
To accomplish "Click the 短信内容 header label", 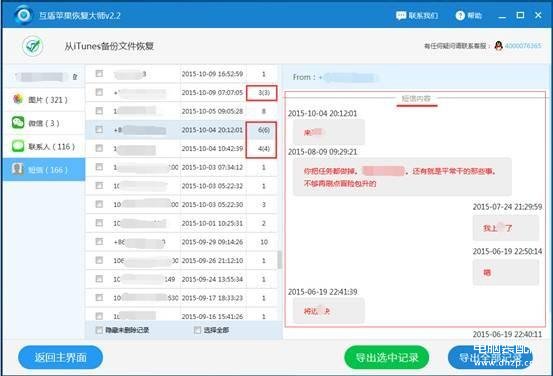I will click(416, 98).
